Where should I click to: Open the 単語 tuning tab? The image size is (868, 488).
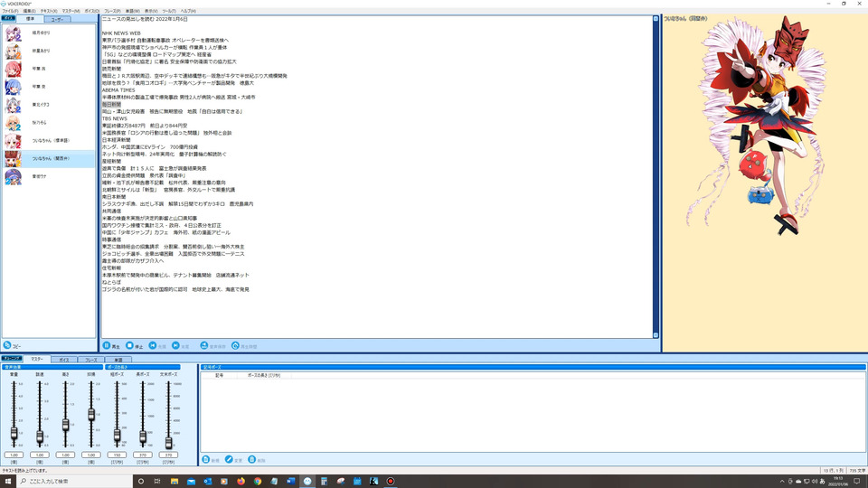coord(118,360)
